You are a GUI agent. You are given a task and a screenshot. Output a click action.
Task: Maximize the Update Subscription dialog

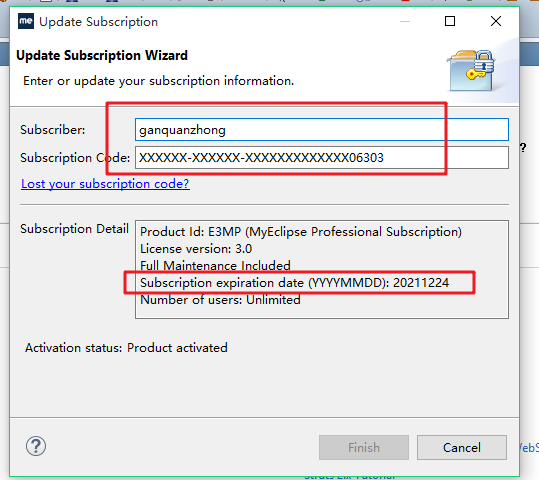[x=450, y=21]
